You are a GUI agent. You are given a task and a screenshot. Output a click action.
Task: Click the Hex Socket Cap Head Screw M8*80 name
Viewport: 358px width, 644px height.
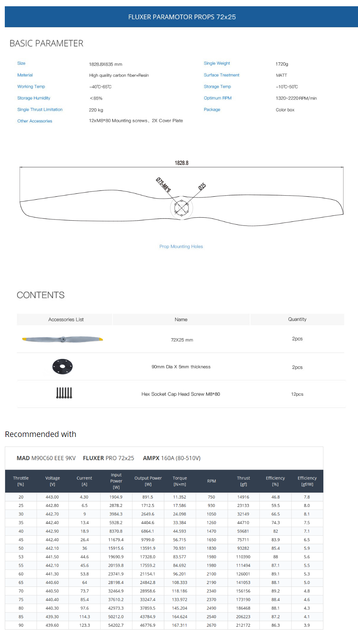click(180, 394)
